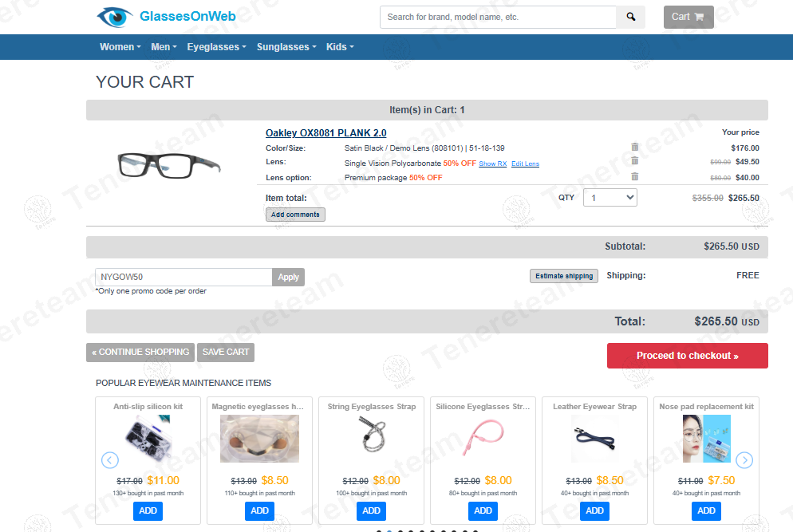The width and height of the screenshot is (793, 532).
Task: Click the Show RX link
Action: pos(492,164)
